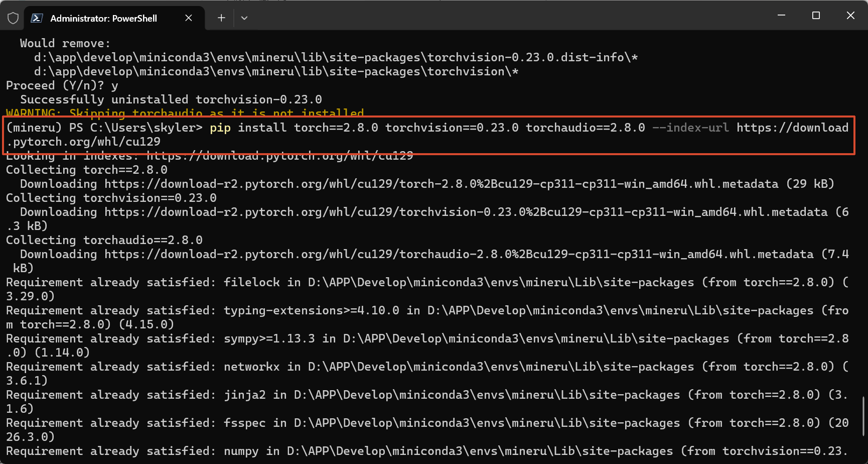This screenshot has height=464, width=868.
Task: Click the PowerShell icon on the tab
Action: tap(37, 18)
